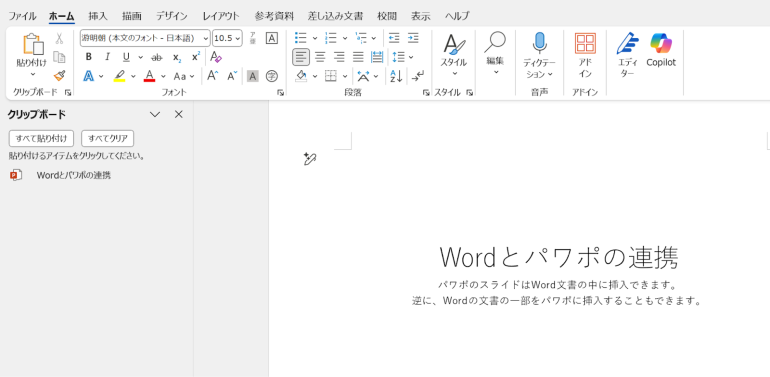
Task: Switch to the References (参考資料) tab
Action: (x=274, y=16)
